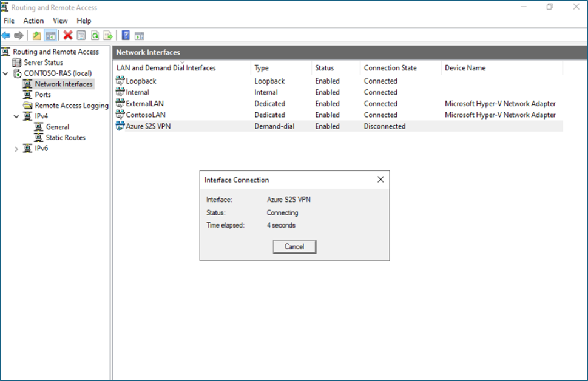This screenshot has height=381, width=588.
Task: Toggle Show/Hide Console Tree toolbar button
Action: click(x=51, y=35)
